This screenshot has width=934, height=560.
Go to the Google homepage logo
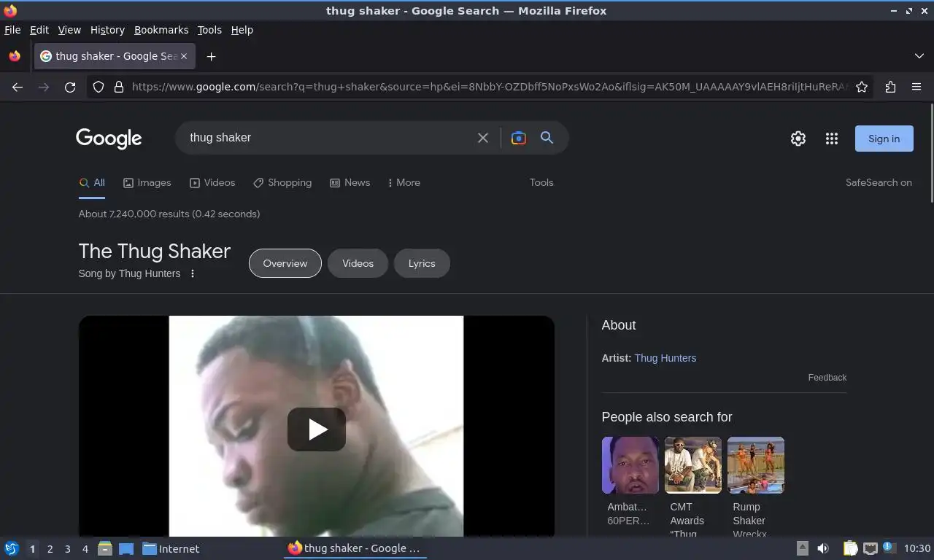click(109, 139)
